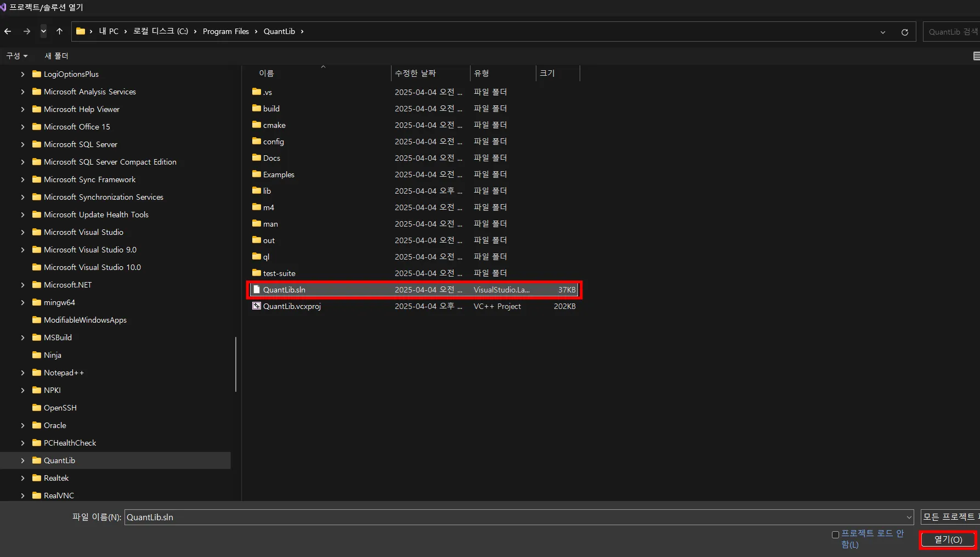Open the 구성 organize menu
Viewport: 980px width, 557px height.
[x=16, y=56]
